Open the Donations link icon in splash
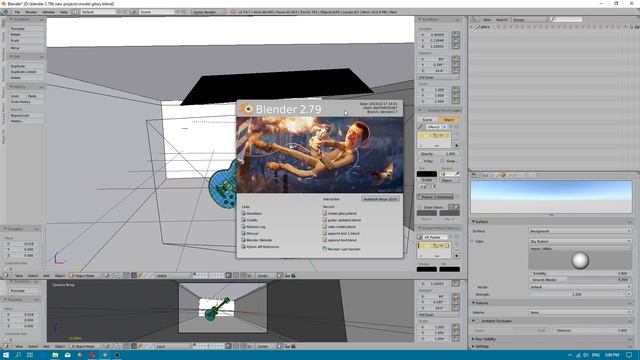 click(244, 213)
